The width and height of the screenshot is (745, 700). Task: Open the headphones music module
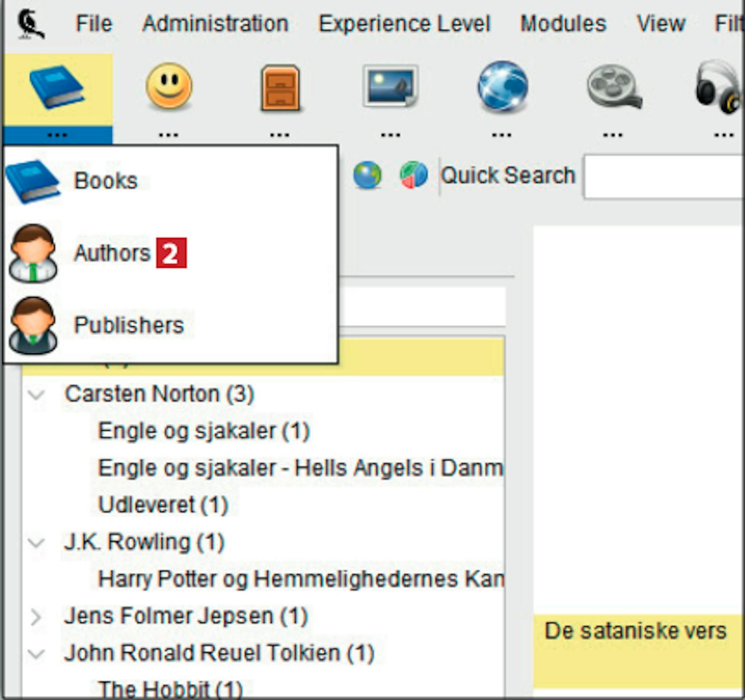tap(718, 88)
